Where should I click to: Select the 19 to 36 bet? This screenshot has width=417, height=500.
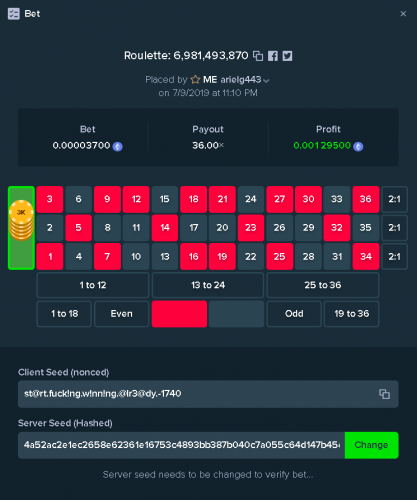(352, 314)
